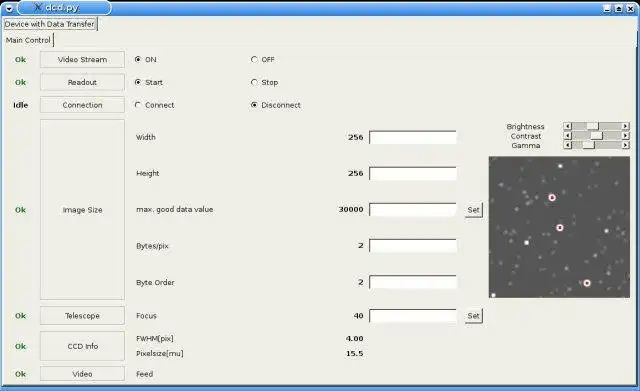Image resolution: width=640 pixels, height=391 pixels.
Task: Click the 4.00 FWHM value
Action: [354, 338]
